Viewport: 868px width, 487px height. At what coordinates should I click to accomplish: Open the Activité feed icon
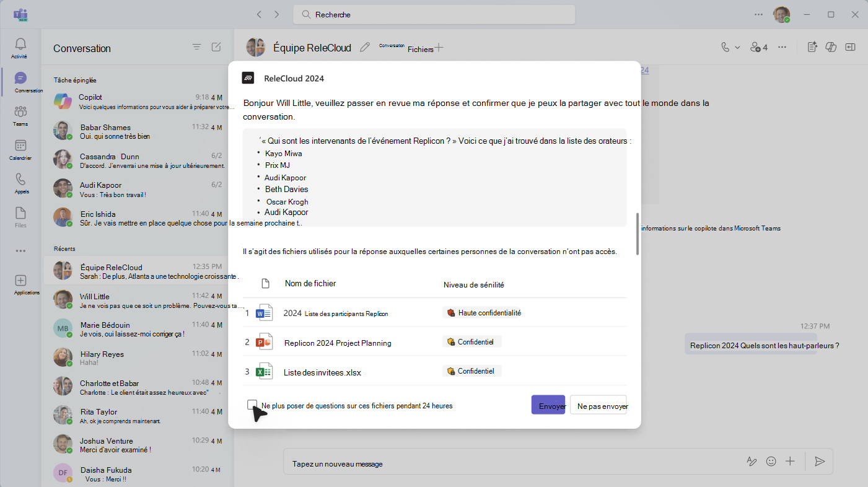point(20,44)
